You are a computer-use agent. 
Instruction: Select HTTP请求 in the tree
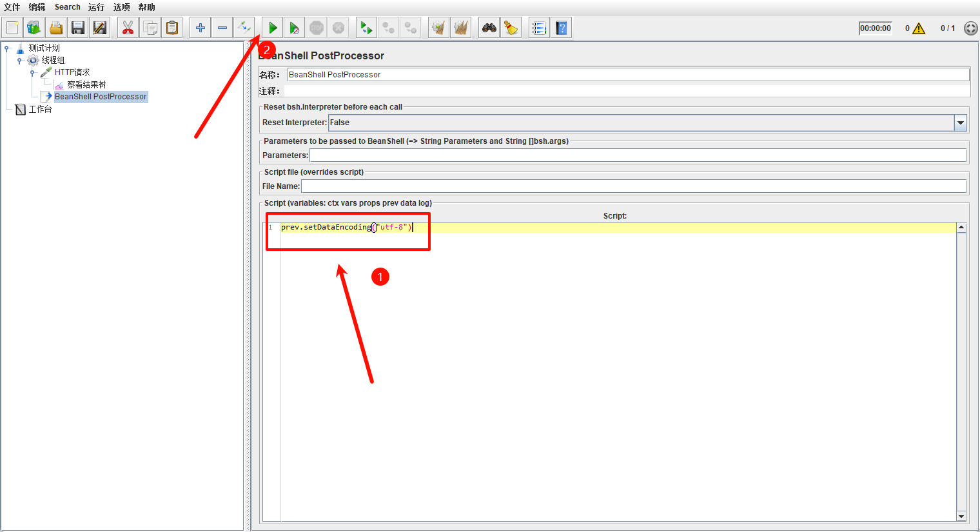(x=72, y=72)
